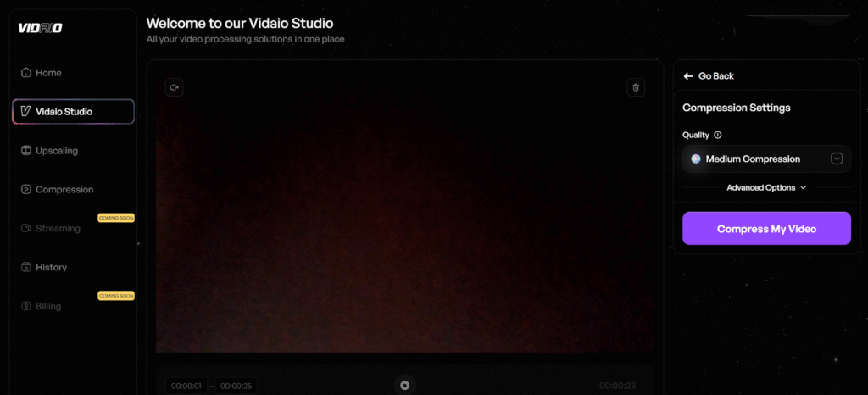Screen dimensions: 868x395
Task: Click the Upscaling icon in the sidebar
Action: [26, 151]
